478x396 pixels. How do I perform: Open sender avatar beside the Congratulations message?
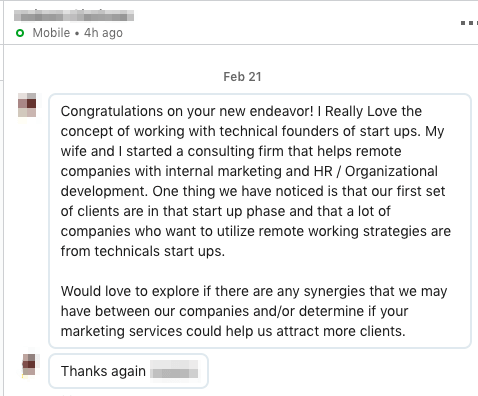pos(27,105)
